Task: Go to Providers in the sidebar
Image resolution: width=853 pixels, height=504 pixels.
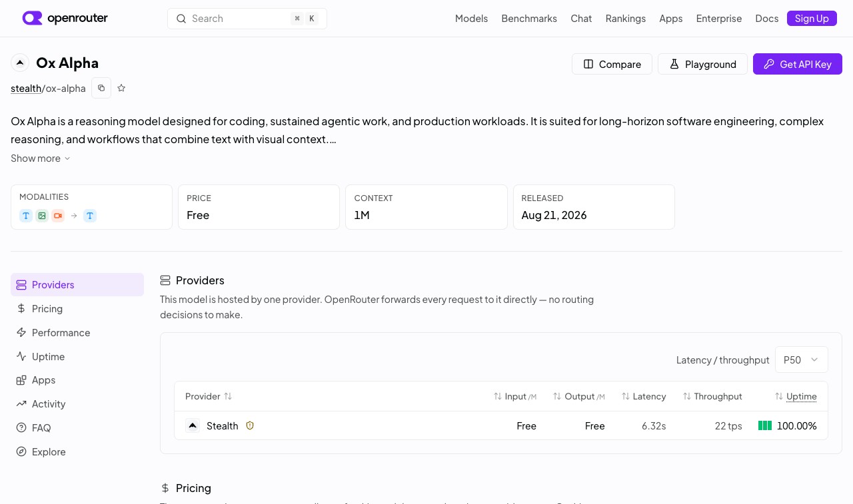Action: coord(77,285)
